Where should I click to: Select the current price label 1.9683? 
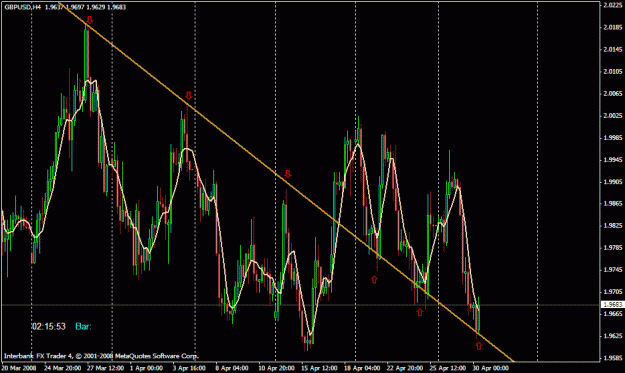(612, 304)
